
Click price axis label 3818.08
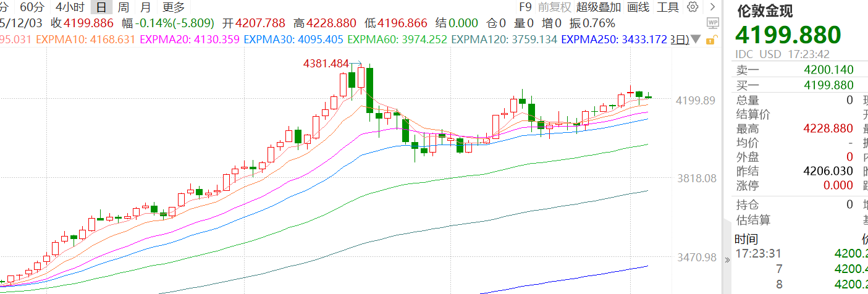(696, 178)
